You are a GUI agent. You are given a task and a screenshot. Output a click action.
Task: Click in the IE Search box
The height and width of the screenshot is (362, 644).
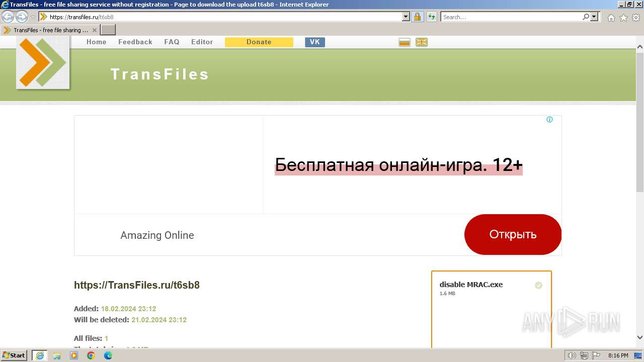point(511,17)
